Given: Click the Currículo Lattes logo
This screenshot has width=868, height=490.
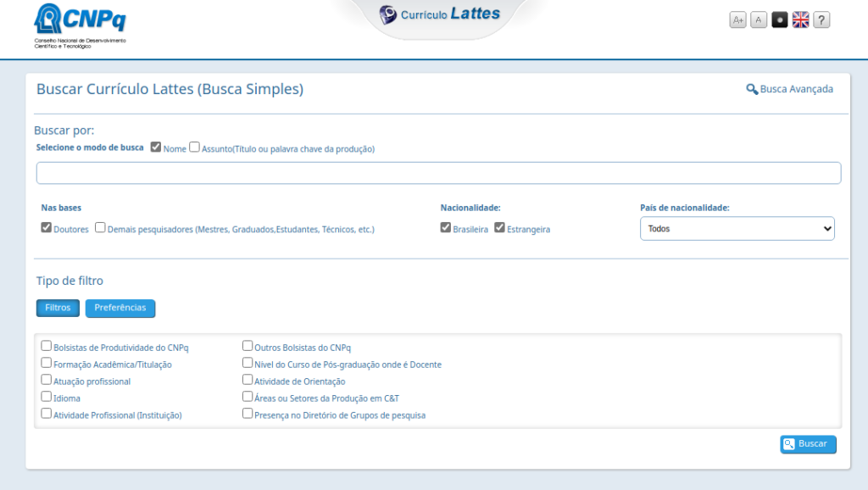Looking at the screenshot, I should 440,14.
